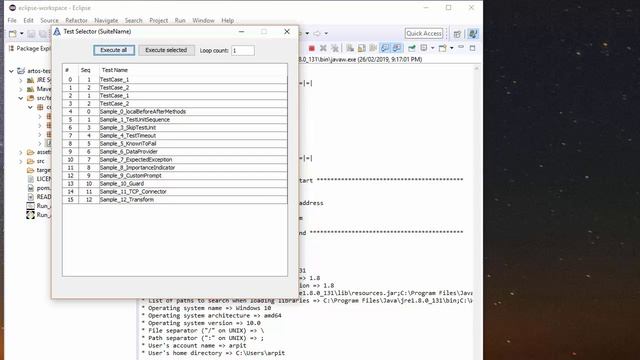The height and width of the screenshot is (360, 640).
Task: Select Sample_10_Guard row
Action: click(175, 184)
